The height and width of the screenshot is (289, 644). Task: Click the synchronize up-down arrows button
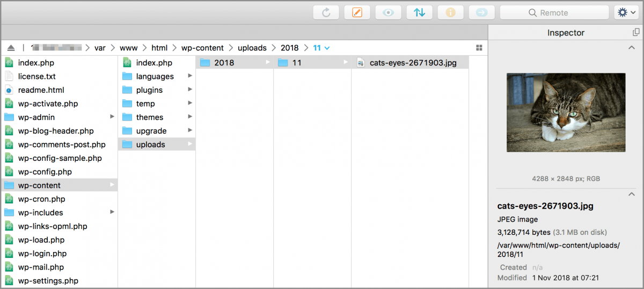point(419,12)
